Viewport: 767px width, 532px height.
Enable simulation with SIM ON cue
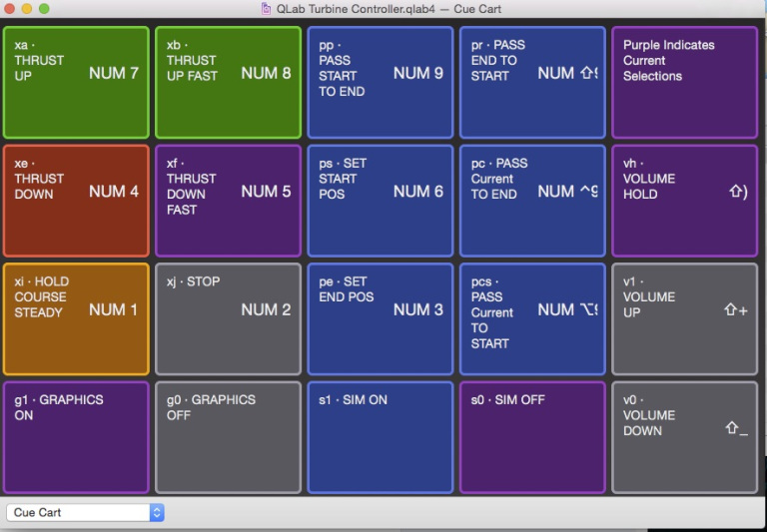(x=381, y=437)
